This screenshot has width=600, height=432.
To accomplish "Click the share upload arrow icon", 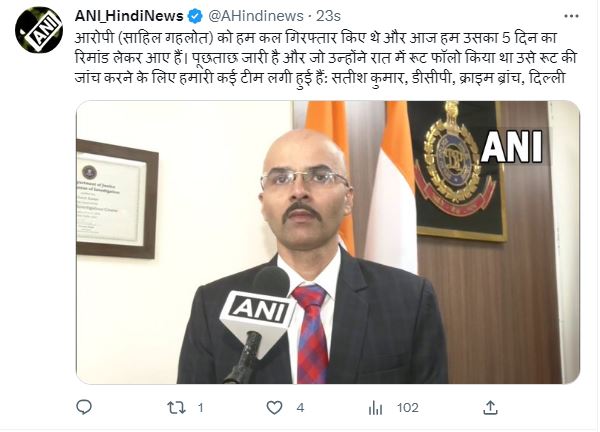I will (490, 408).
